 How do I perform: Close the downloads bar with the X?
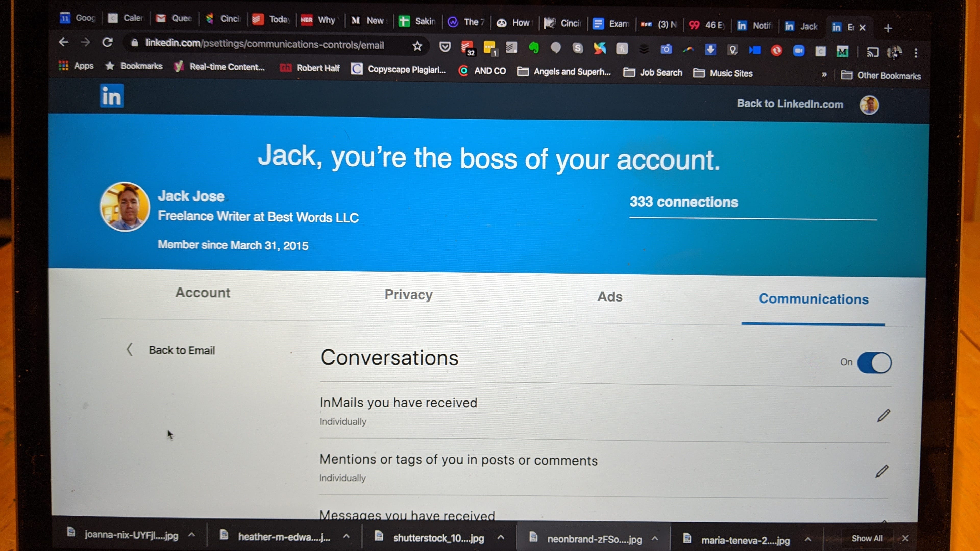(905, 538)
